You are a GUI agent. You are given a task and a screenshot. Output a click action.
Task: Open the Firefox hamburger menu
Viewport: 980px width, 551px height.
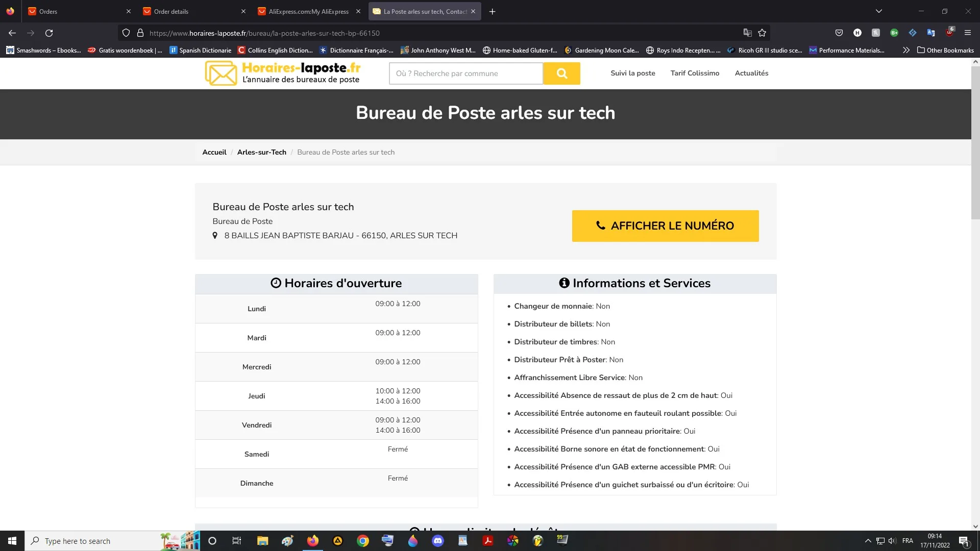pyautogui.click(x=967, y=33)
